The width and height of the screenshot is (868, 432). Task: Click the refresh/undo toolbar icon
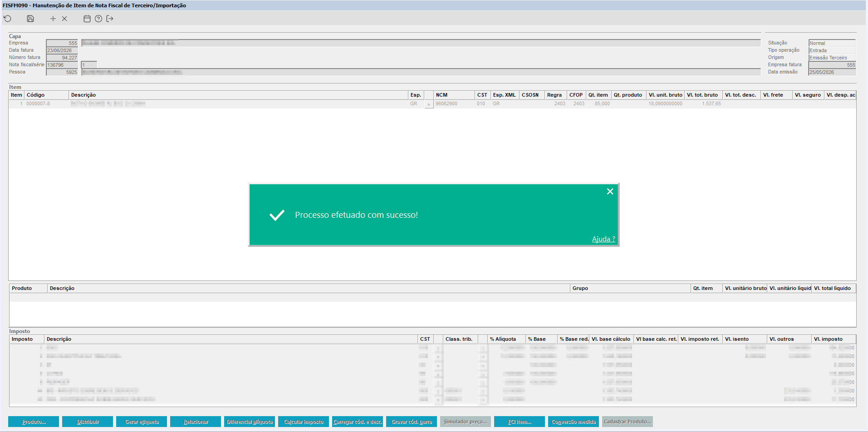coord(8,19)
